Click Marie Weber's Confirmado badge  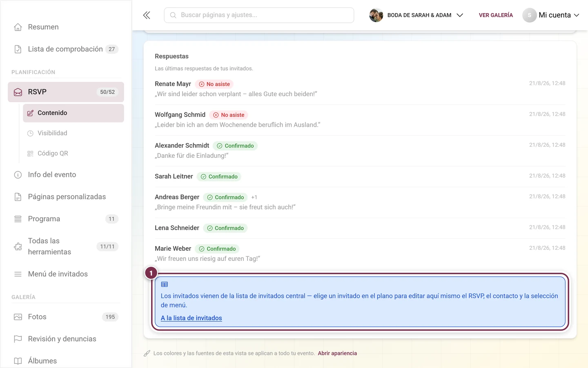(217, 249)
